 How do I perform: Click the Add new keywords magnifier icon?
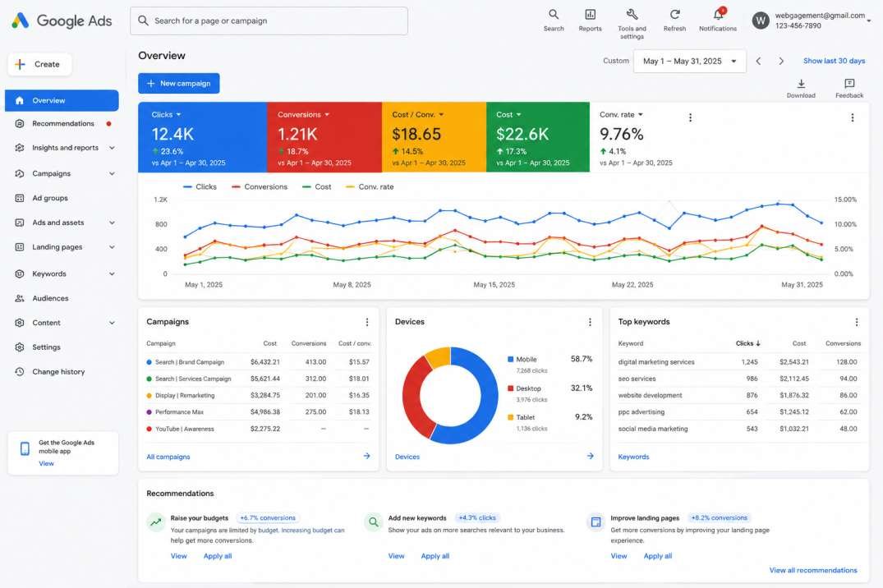(373, 522)
